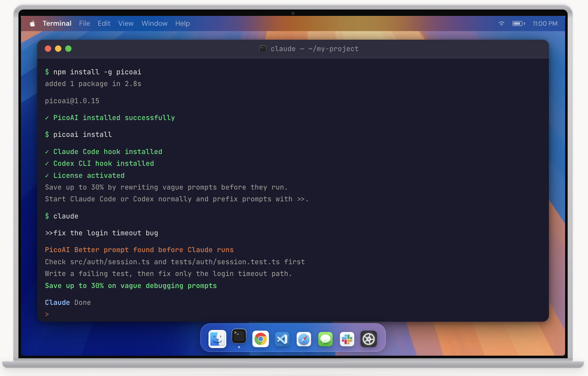This screenshot has height=376, width=588.
Task: Open the Finder icon in the Dock
Action: [217, 339]
